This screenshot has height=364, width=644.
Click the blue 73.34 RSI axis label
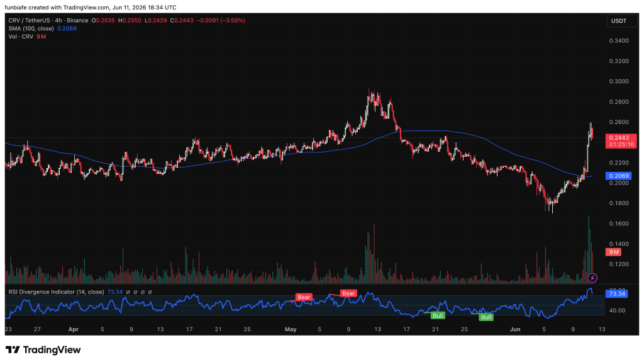click(617, 293)
